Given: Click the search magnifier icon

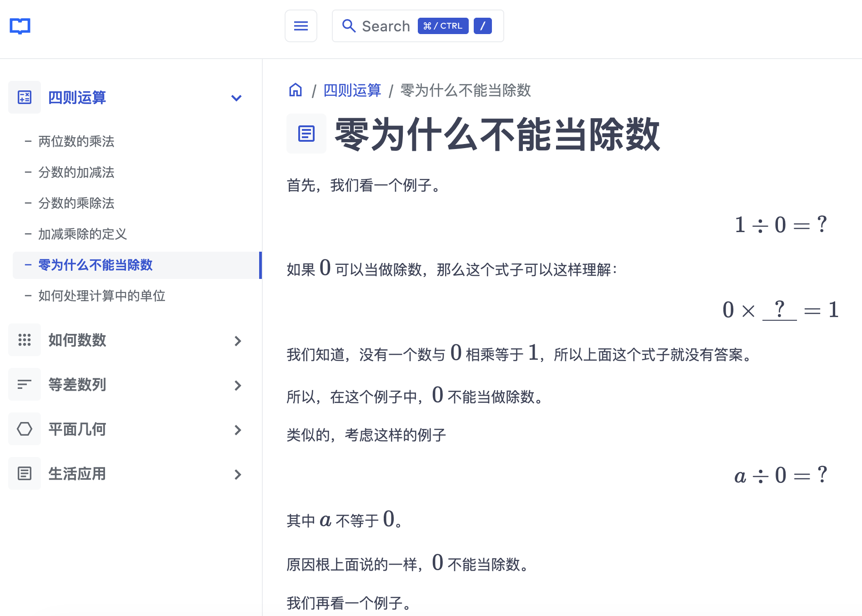Looking at the screenshot, I should point(349,26).
